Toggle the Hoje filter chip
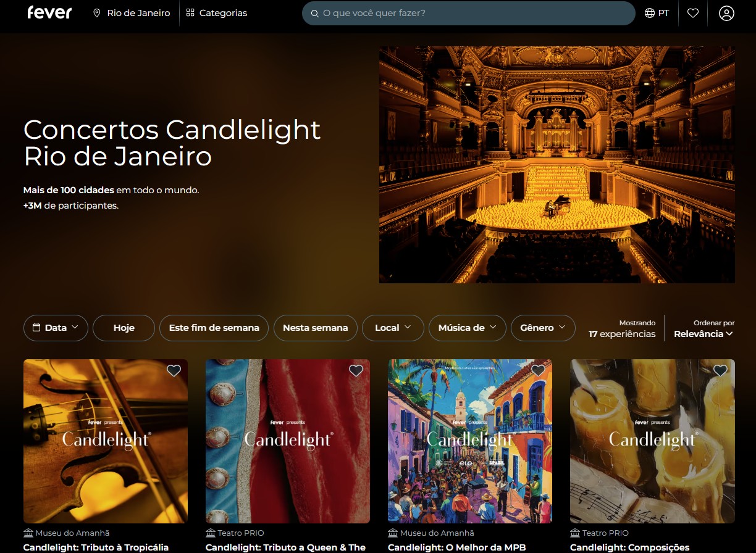 pos(124,328)
